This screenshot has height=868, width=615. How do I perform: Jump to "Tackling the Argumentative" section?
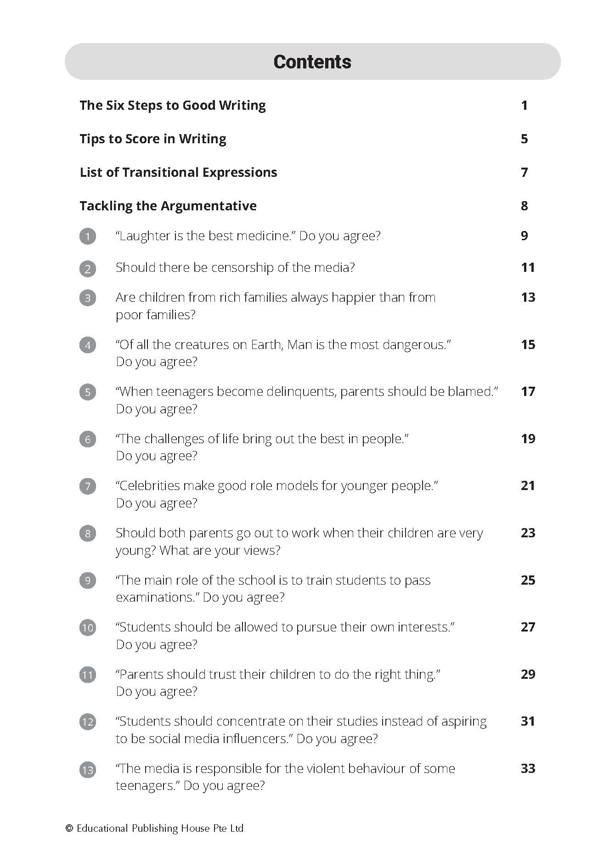pyautogui.click(x=168, y=206)
